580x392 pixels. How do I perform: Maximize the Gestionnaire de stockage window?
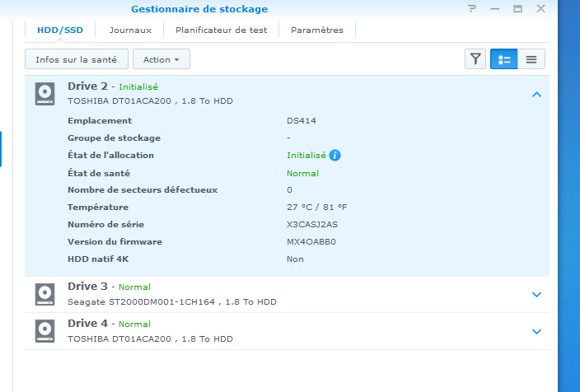pyautogui.click(x=517, y=8)
